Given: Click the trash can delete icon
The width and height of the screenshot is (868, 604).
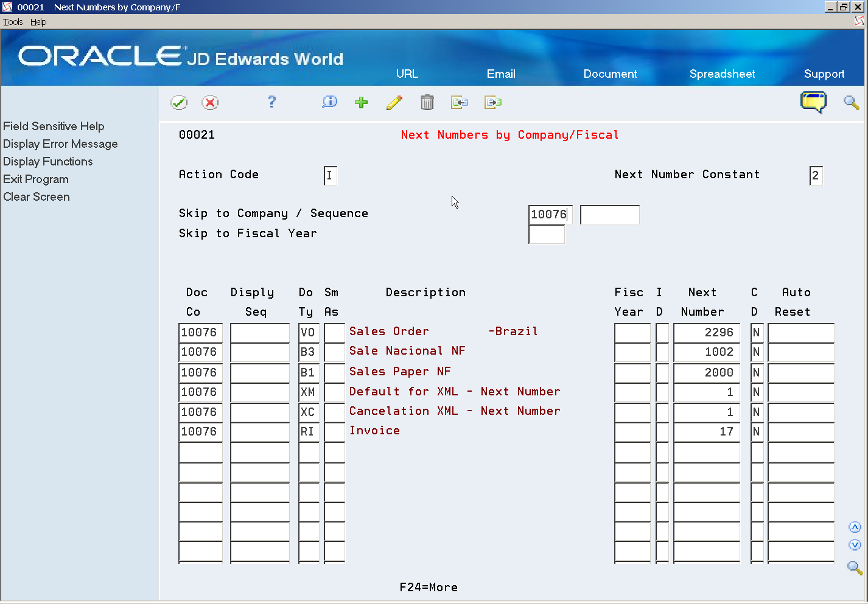Looking at the screenshot, I should (x=427, y=102).
